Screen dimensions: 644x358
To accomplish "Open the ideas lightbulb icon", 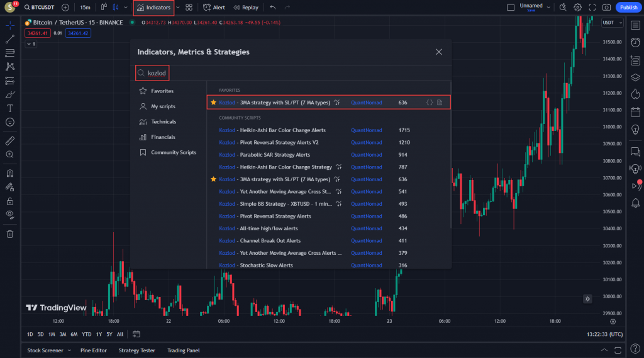I will click(635, 130).
